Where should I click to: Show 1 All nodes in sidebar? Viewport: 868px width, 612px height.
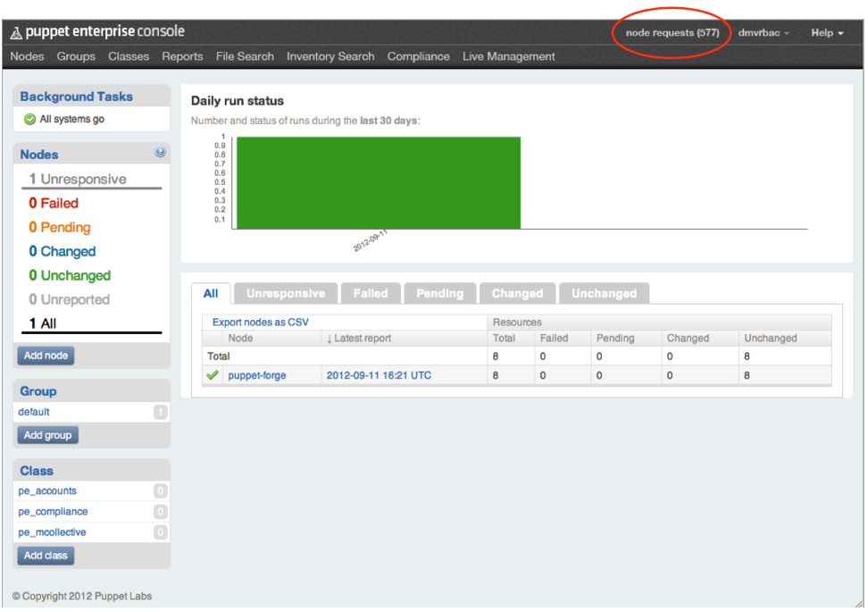43,323
